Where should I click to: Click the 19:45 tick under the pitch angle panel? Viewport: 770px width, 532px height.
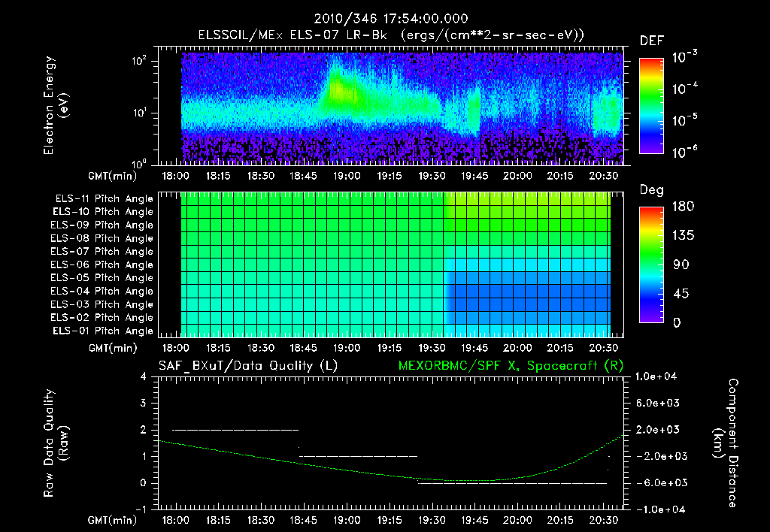point(474,348)
